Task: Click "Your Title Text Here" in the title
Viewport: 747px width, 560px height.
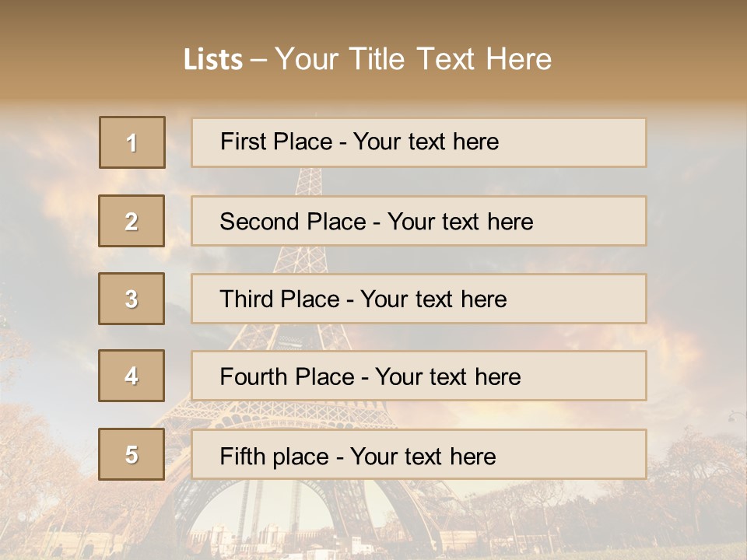Action: [413, 60]
